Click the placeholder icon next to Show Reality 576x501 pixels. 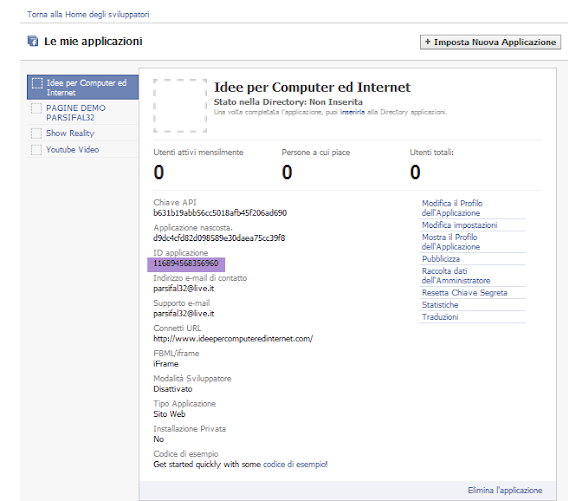36,133
